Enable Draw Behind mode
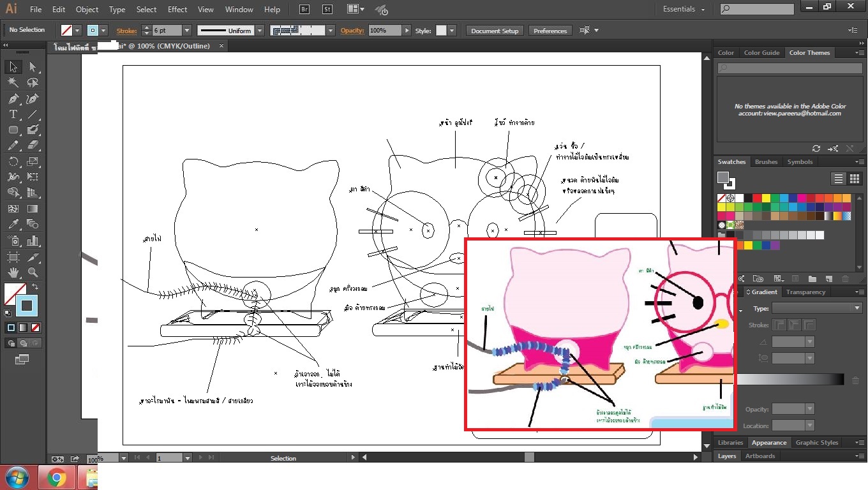868x490 pixels. 23,343
